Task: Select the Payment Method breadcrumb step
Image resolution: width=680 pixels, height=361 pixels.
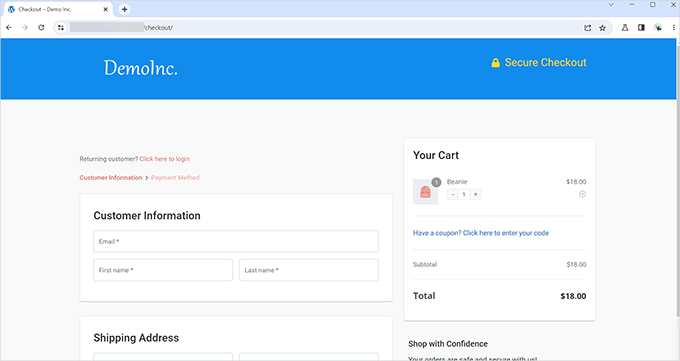Action: (175, 177)
